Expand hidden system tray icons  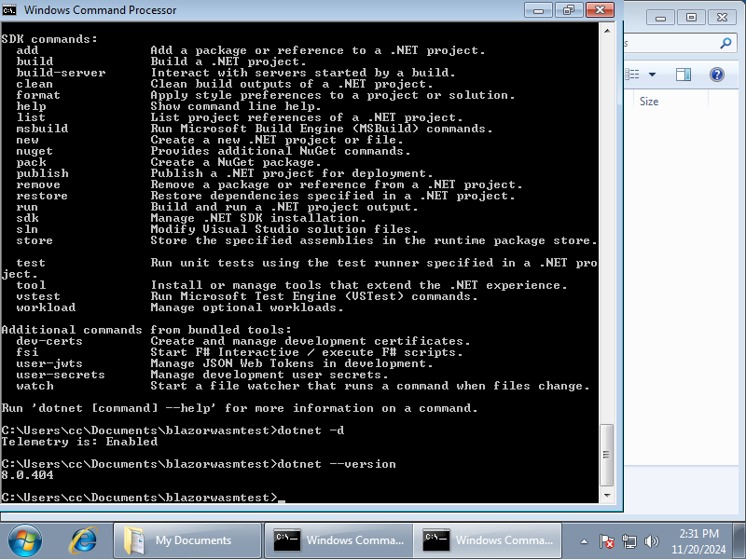point(585,540)
